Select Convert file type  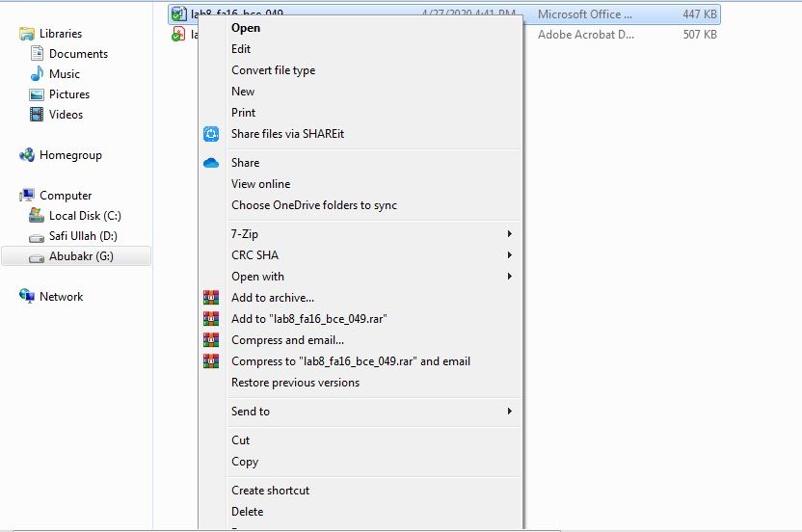[273, 70]
